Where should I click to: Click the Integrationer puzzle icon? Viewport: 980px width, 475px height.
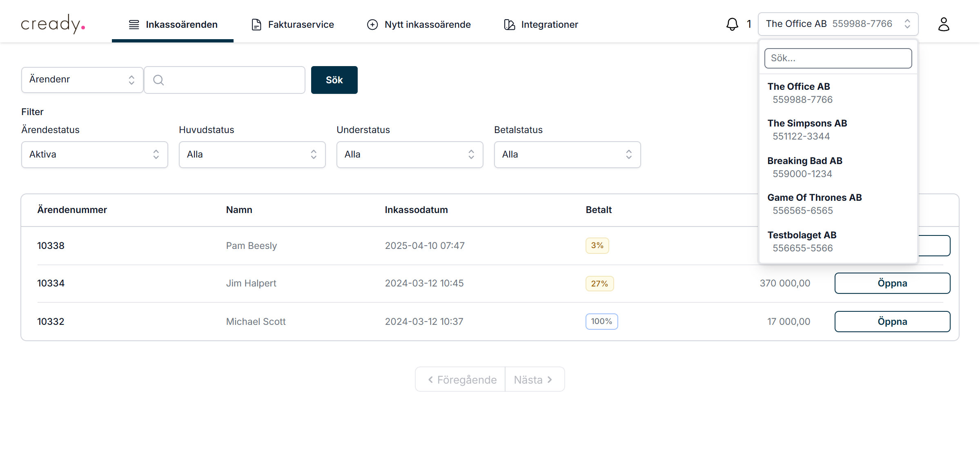pyautogui.click(x=509, y=24)
